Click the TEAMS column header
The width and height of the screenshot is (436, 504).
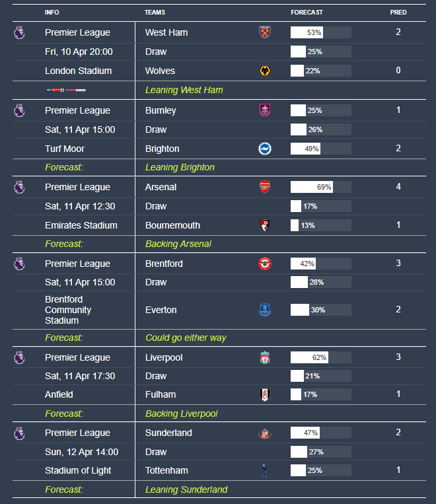click(x=155, y=13)
